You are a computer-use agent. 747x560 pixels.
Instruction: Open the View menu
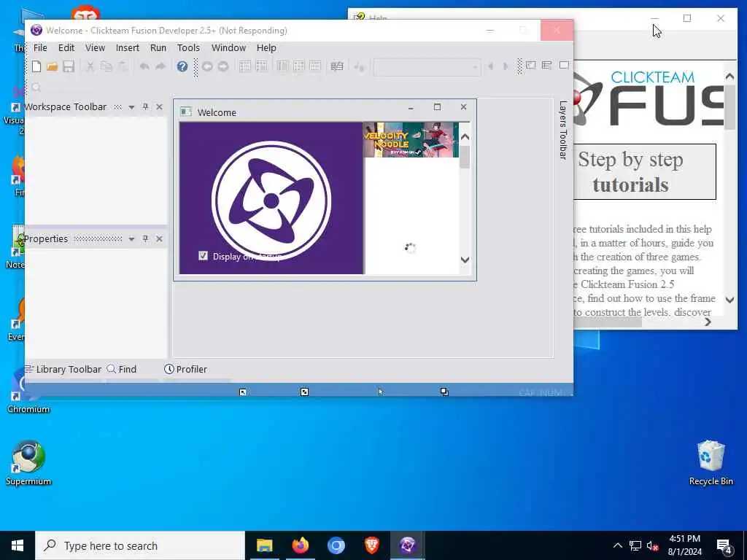click(95, 47)
